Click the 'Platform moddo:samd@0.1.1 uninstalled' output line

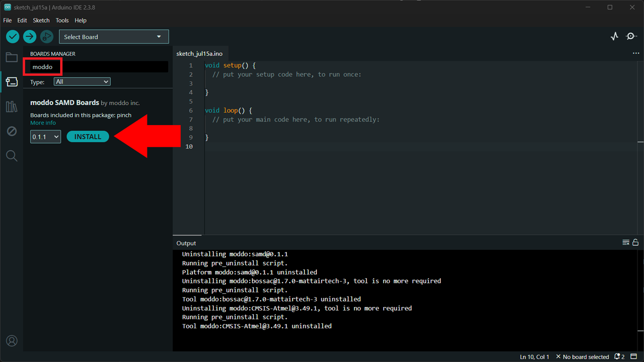(250, 272)
